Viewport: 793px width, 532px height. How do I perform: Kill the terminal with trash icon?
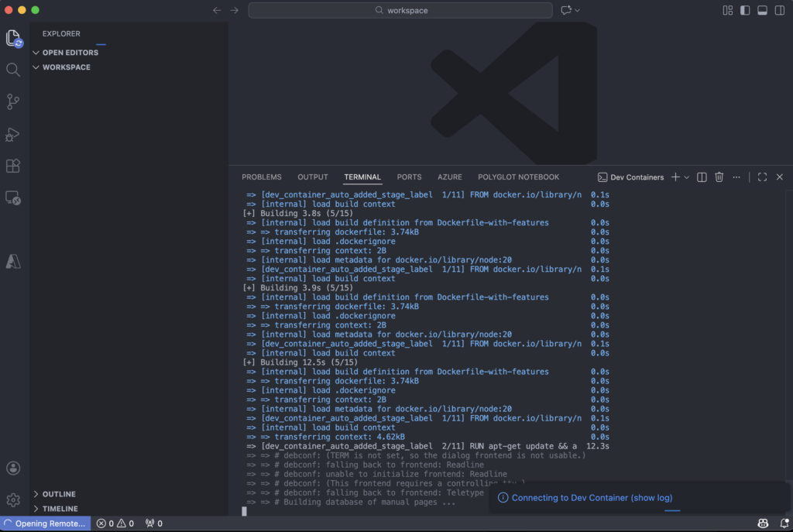[x=719, y=177]
